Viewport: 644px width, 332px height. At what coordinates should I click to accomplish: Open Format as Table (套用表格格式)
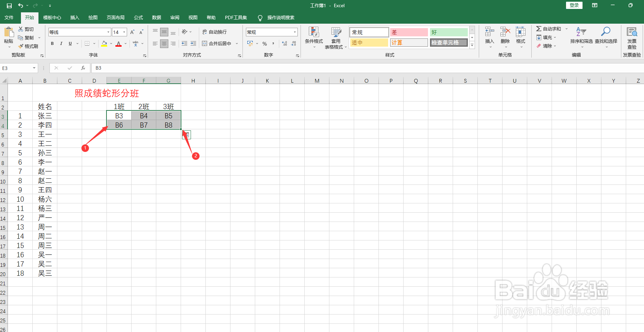[x=336, y=38]
